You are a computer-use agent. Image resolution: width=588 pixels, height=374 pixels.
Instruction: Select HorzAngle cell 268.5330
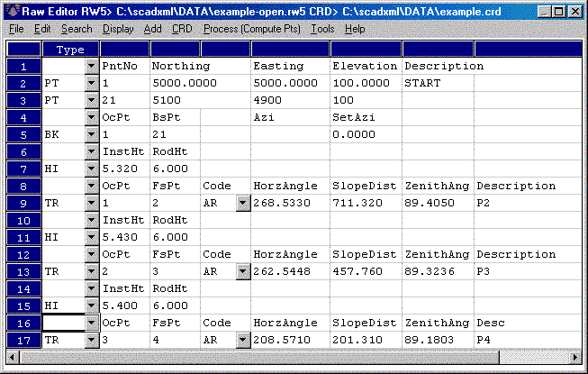click(x=290, y=203)
